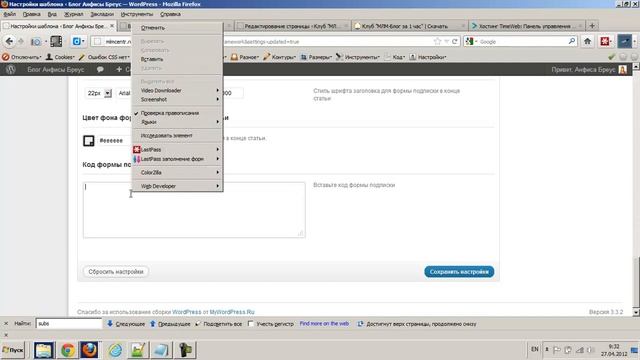
Task: Click the user avatar next to the greeting
Action: pos(622,70)
